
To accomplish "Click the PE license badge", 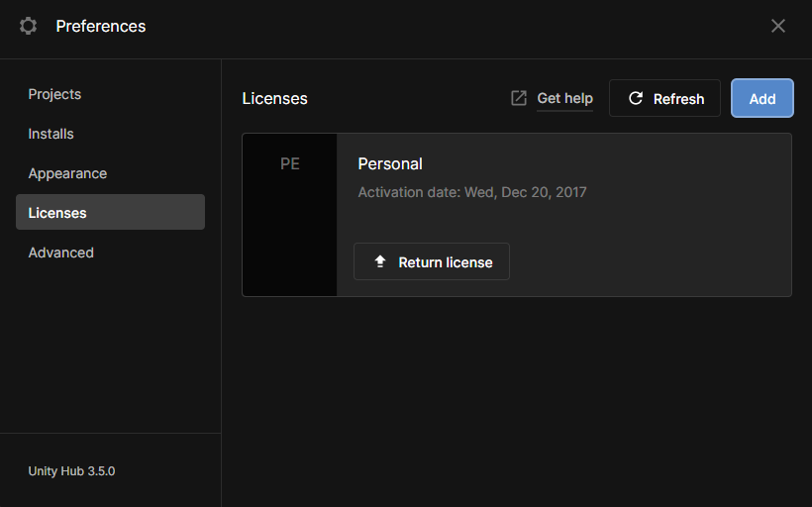I will pos(289,164).
